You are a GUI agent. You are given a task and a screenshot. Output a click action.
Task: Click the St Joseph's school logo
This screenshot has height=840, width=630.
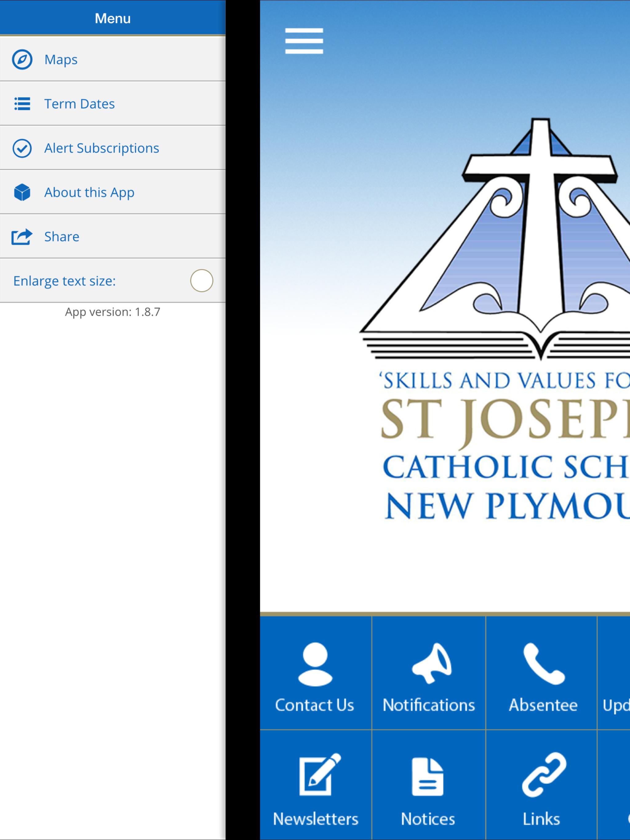point(495,319)
